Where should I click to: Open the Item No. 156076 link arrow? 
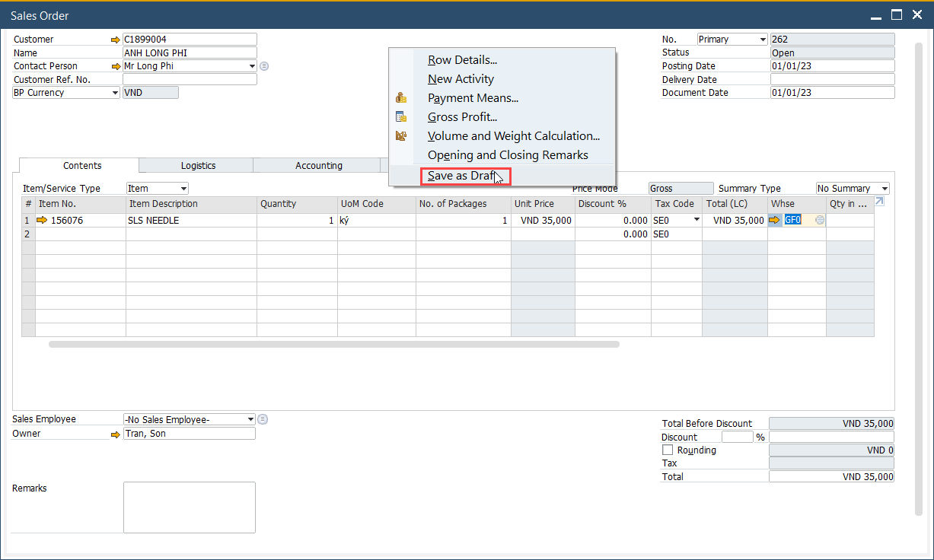coord(42,221)
